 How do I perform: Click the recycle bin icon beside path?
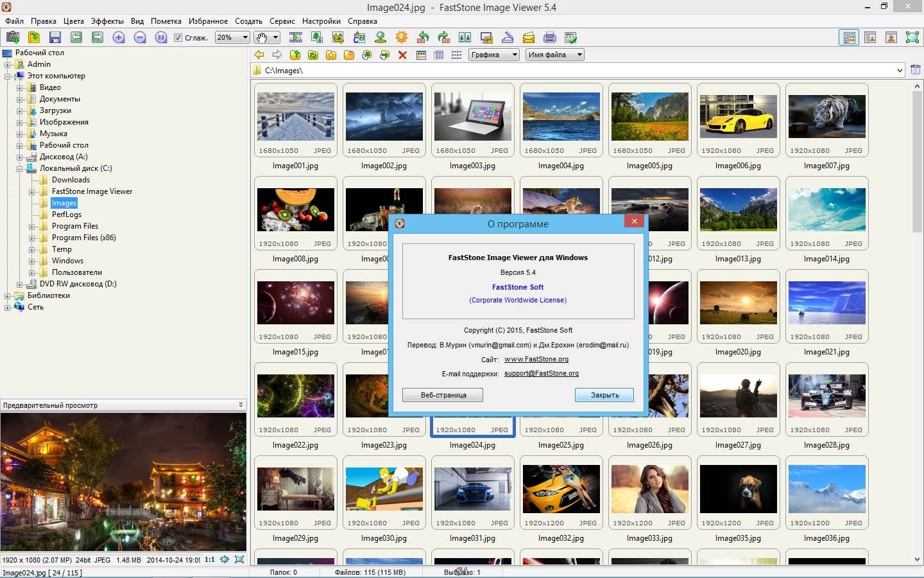(916, 70)
